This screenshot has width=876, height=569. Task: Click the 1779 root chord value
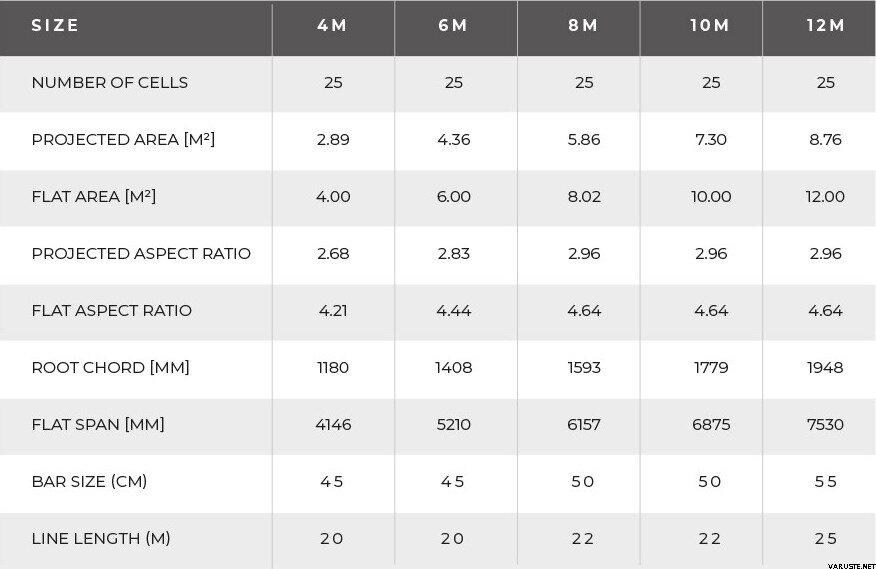tap(711, 368)
